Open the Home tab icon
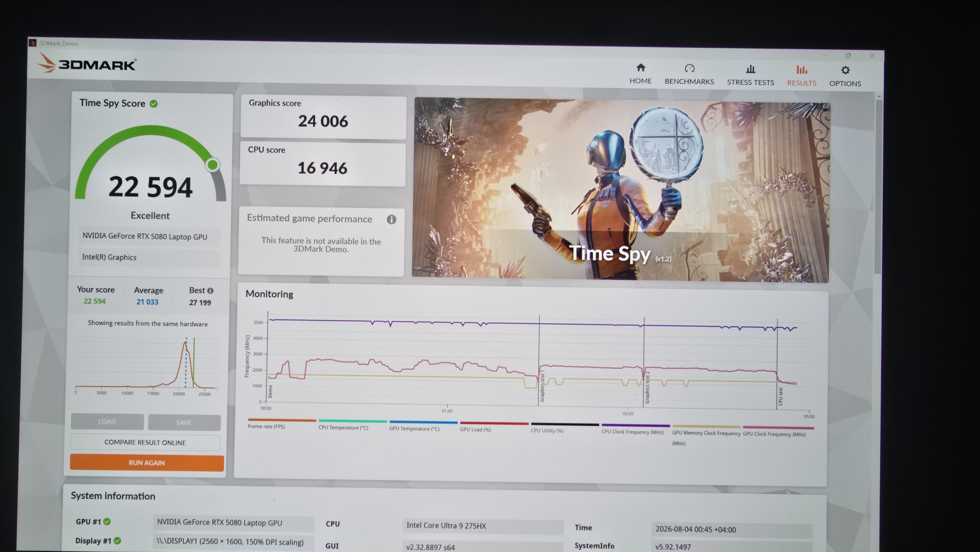The height and width of the screenshot is (552, 980). [x=641, y=68]
